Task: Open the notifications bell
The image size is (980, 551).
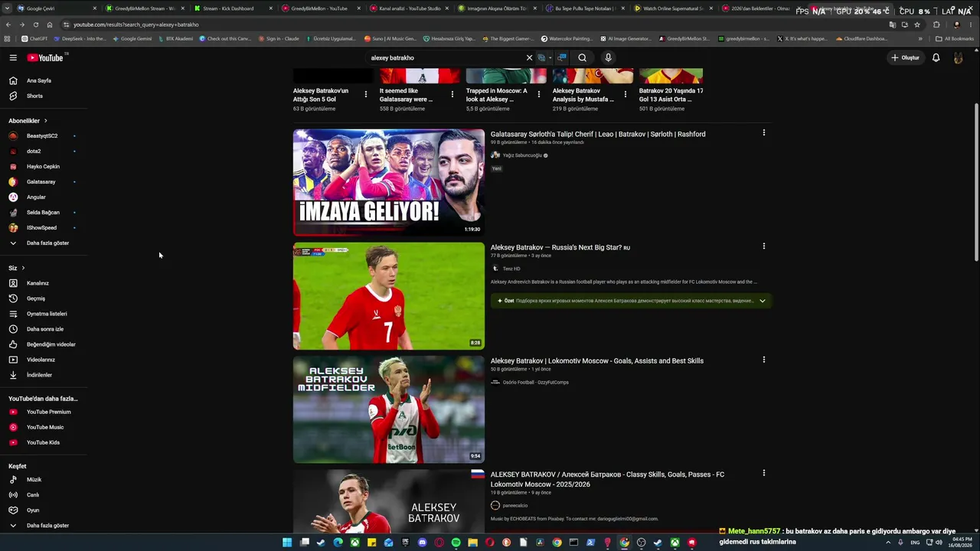Action: (936, 57)
